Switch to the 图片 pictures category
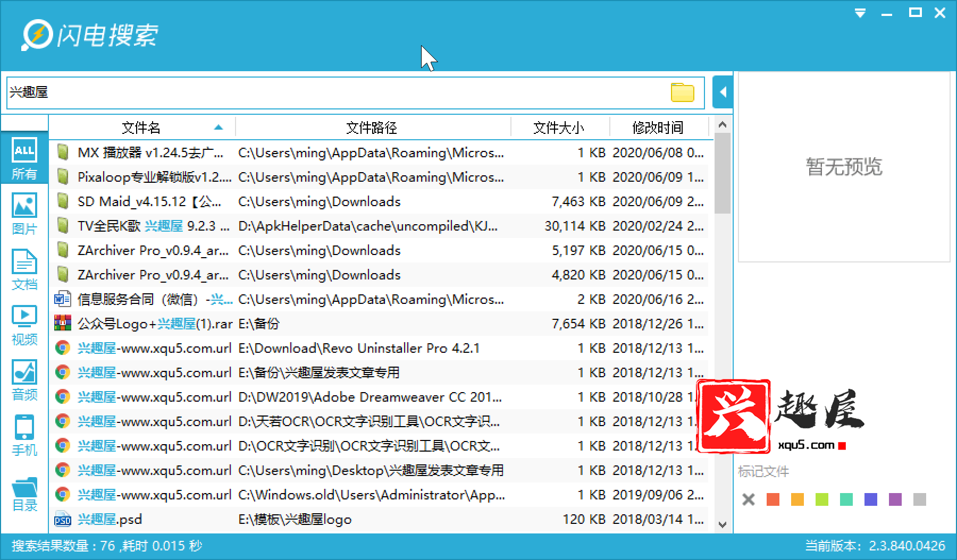The width and height of the screenshot is (957, 560). click(24, 214)
